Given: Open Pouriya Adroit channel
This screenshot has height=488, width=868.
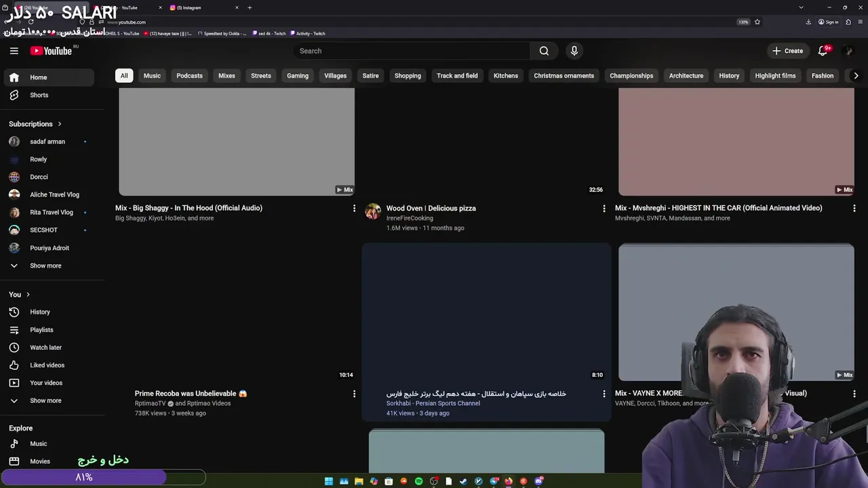Looking at the screenshot, I should [x=49, y=248].
